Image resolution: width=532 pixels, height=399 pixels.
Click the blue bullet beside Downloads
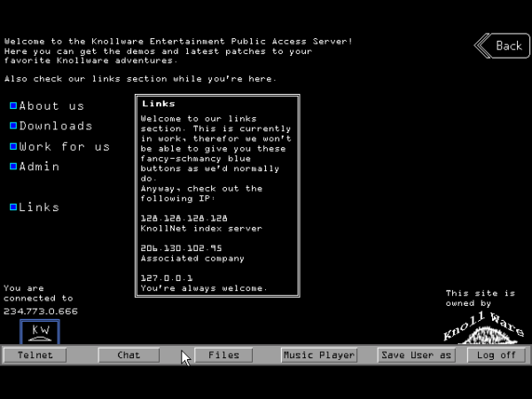point(13,126)
